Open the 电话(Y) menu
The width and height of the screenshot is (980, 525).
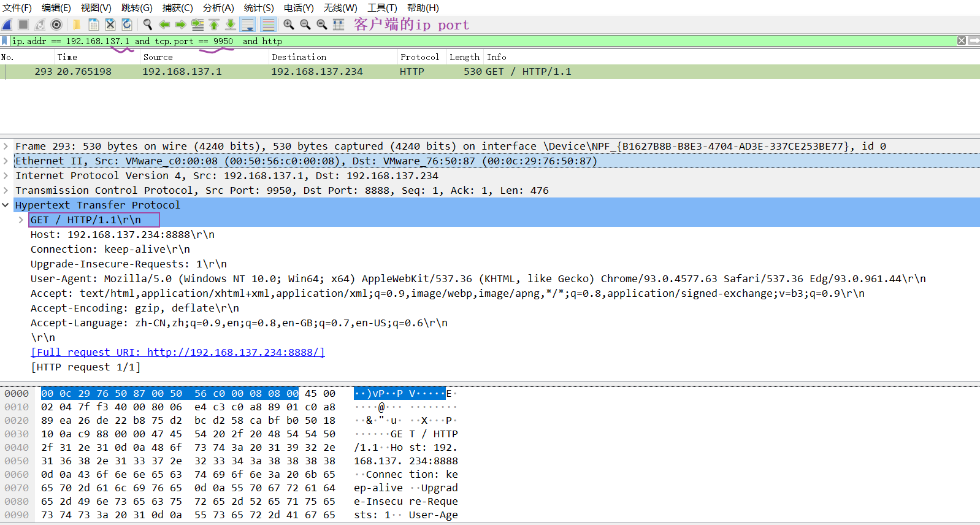pos(299,8)
